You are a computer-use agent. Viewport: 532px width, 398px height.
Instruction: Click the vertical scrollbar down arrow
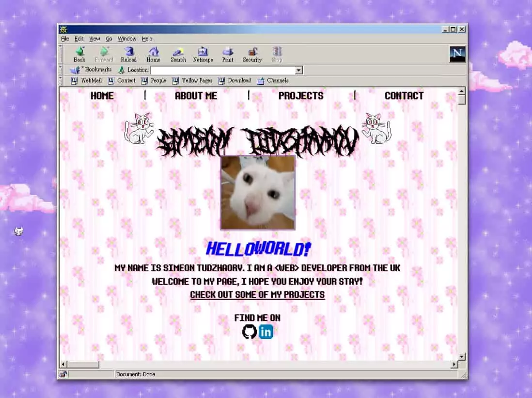(462, 356)
